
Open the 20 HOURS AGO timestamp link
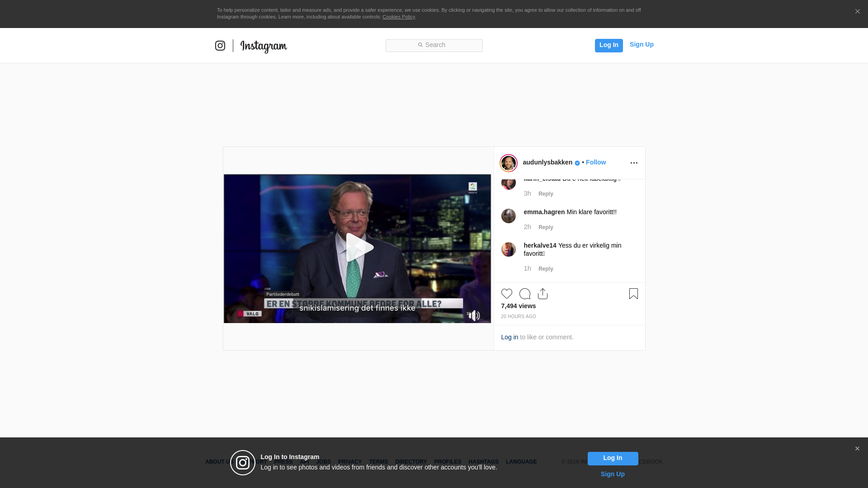pyautogui.click(x=519, y=317)
